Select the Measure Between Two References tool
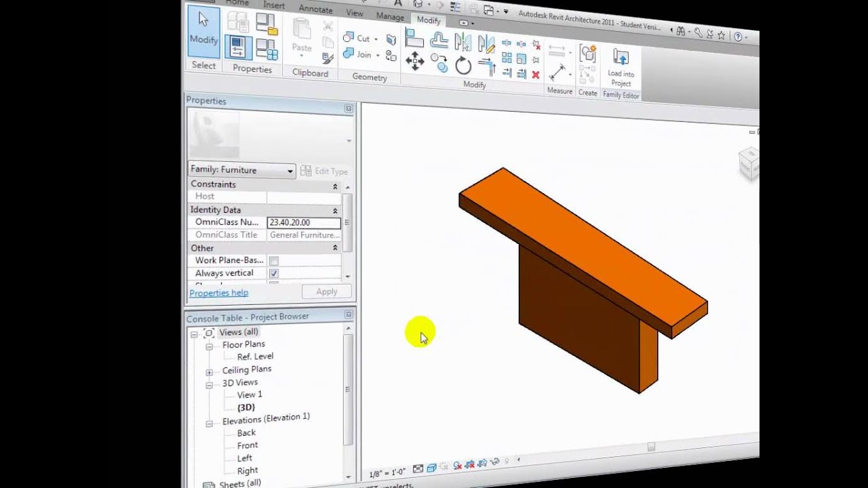 (x=557, y=72)
